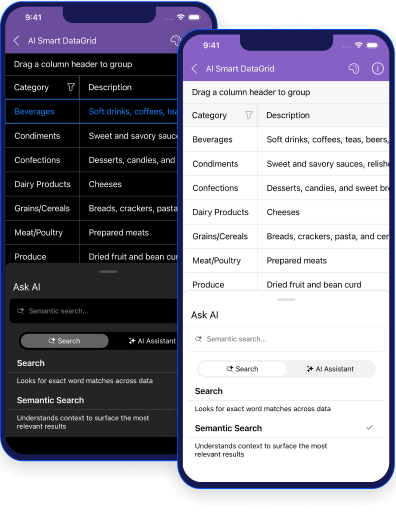Viewport: 396px width, 512px height.
Task: Click the Category filter icon on light phone
Action: [x=249, y=115]
